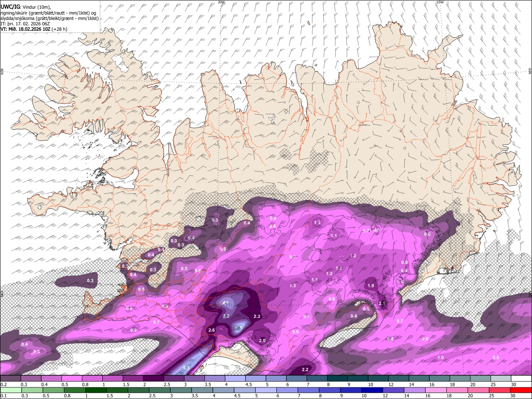
Task: Pick the crimson 25 swatch on rain scale
Action: [x=500, y=390]
